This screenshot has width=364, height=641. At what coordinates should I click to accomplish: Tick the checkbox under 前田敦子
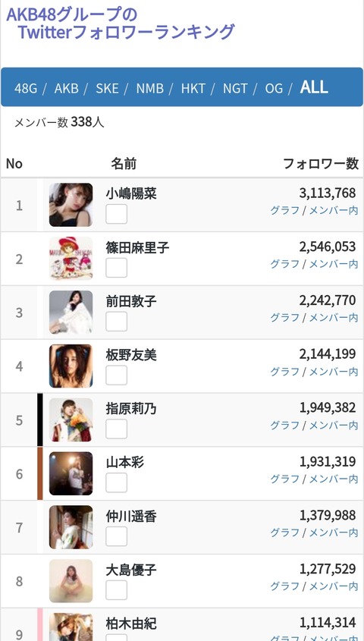117,322
